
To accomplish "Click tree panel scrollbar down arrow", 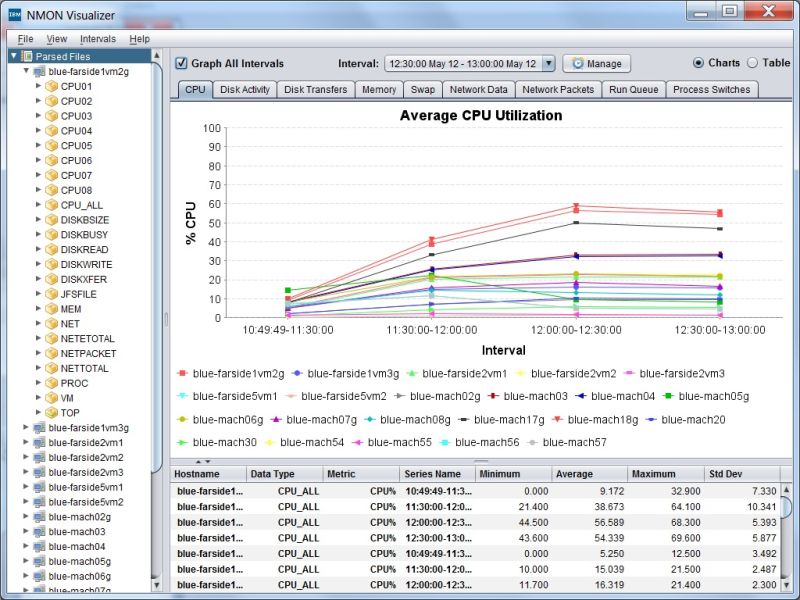I will pyautogui.click(x=157, y=585).
